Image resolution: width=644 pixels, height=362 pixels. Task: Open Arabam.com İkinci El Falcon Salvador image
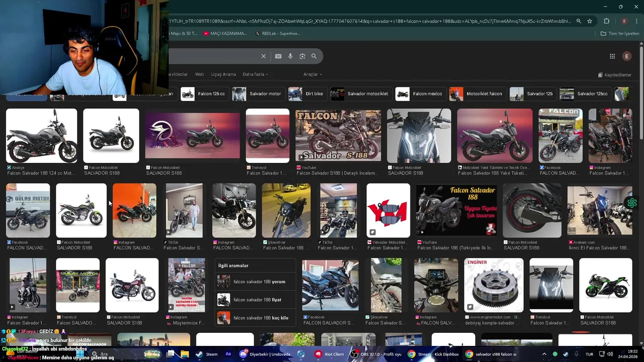(600, 211)
